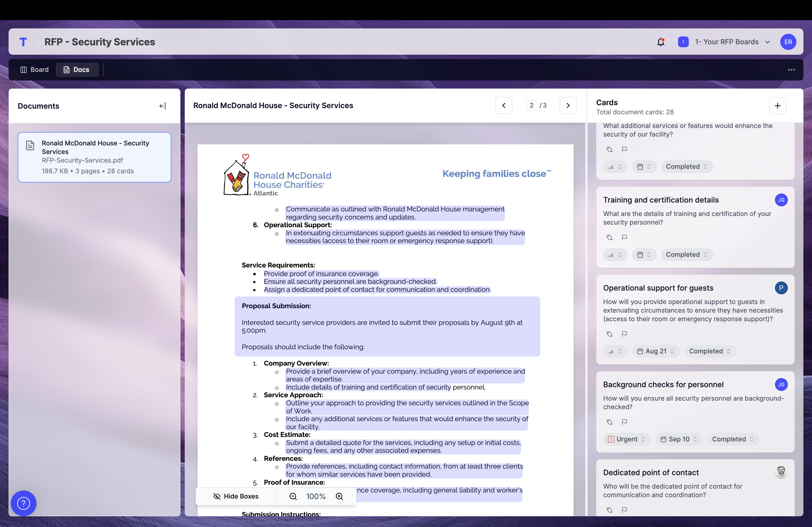Go to next document page

(568, 105)
